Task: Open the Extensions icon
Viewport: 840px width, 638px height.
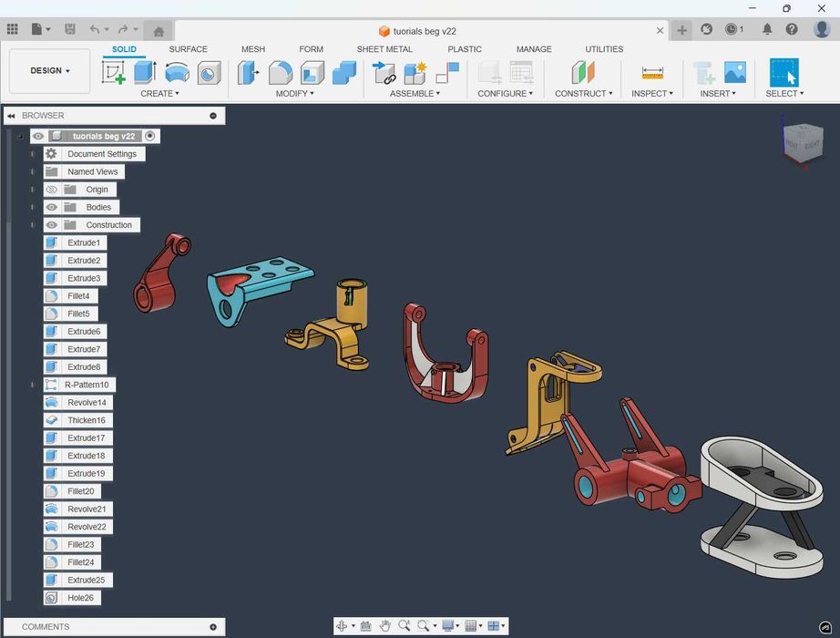Action: tap(707, 29)
